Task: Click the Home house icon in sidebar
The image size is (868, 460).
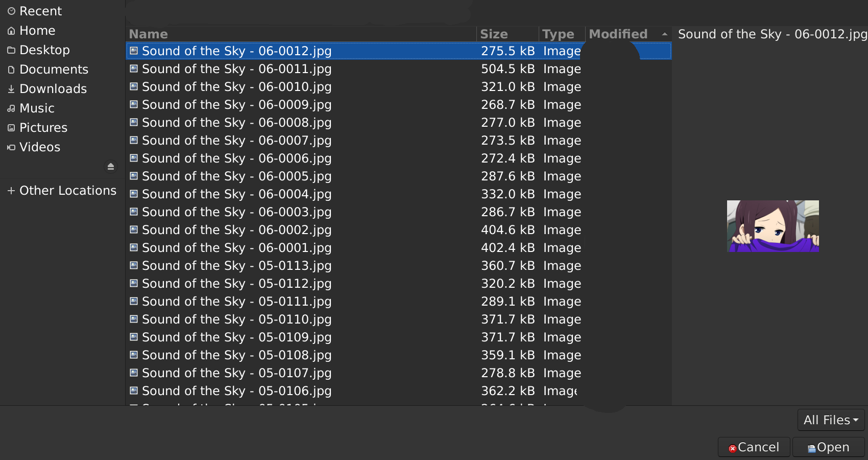Action: click(11, 31)
